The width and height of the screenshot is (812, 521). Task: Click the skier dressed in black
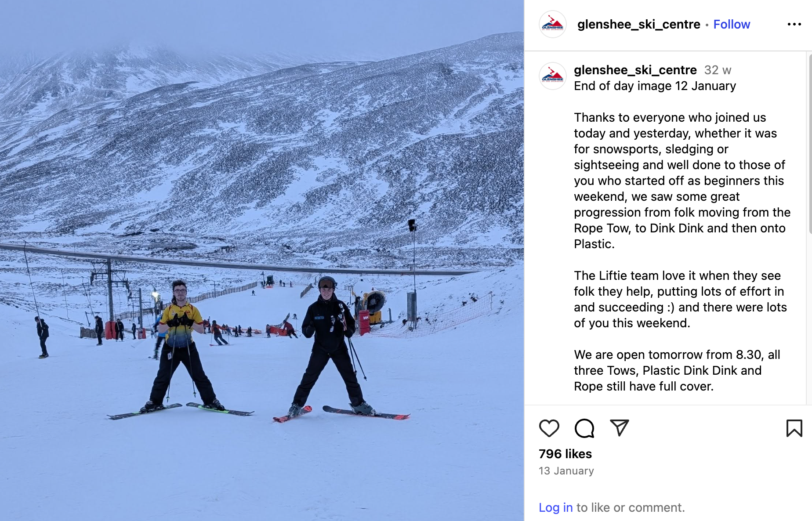329,347
